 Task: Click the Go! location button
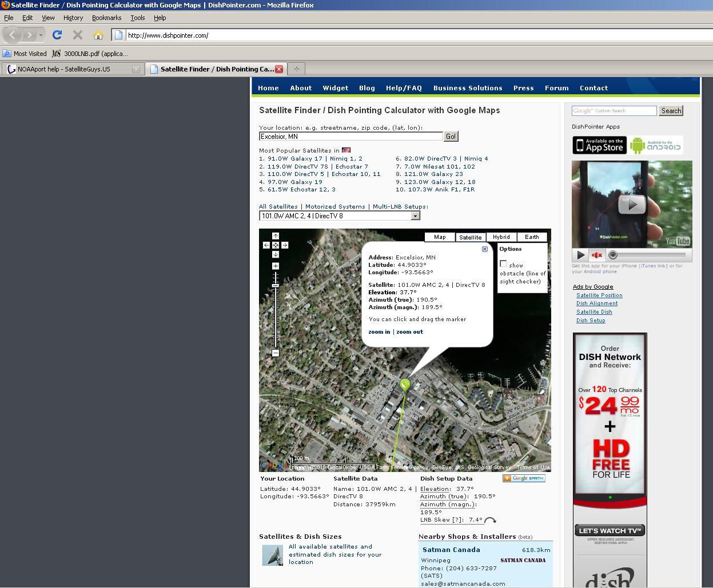tap(451, 137)
